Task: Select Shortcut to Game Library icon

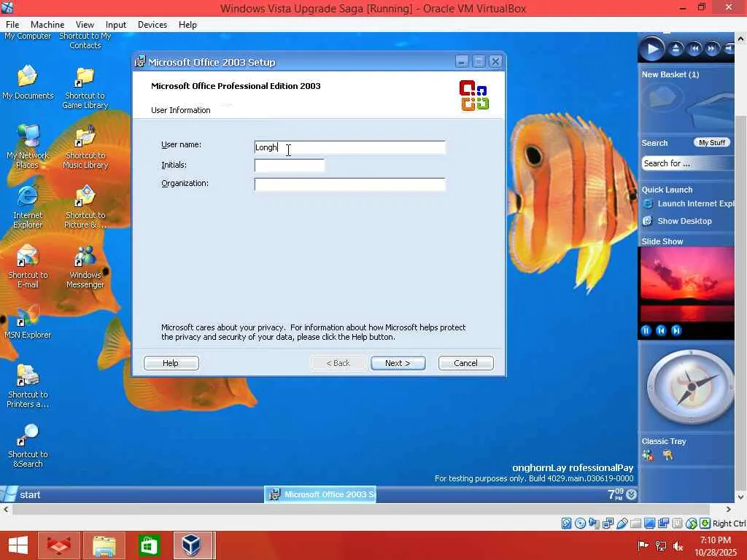Action: click(x=85, y=87)
